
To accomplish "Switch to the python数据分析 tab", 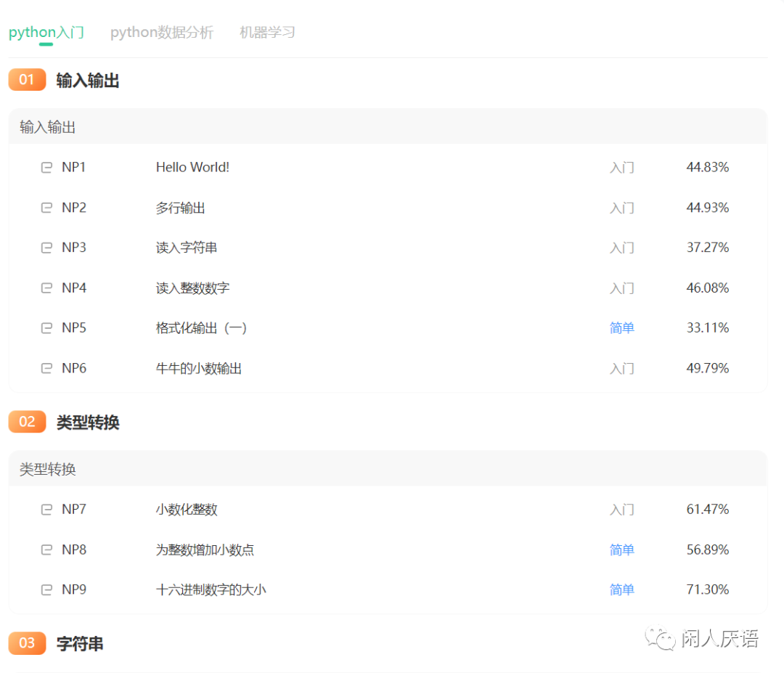I will (x=161, y=32).
